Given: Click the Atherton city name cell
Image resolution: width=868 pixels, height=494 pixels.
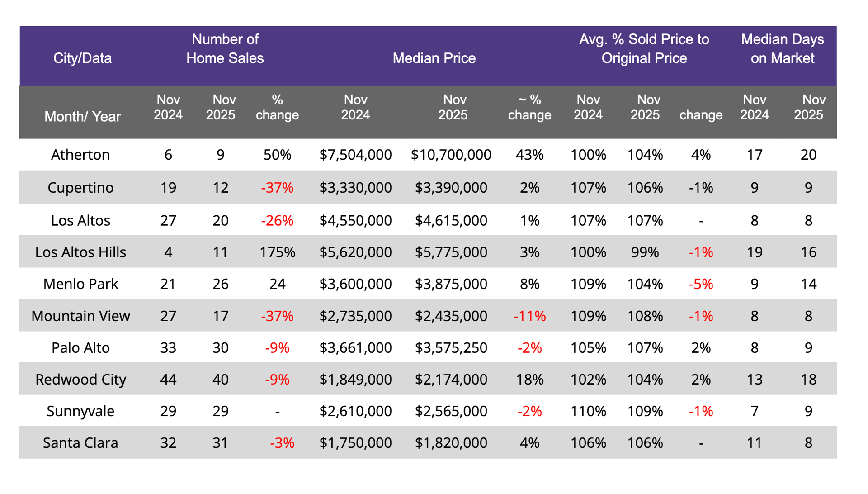Looking at the screenshot, I should click(80, 155).
